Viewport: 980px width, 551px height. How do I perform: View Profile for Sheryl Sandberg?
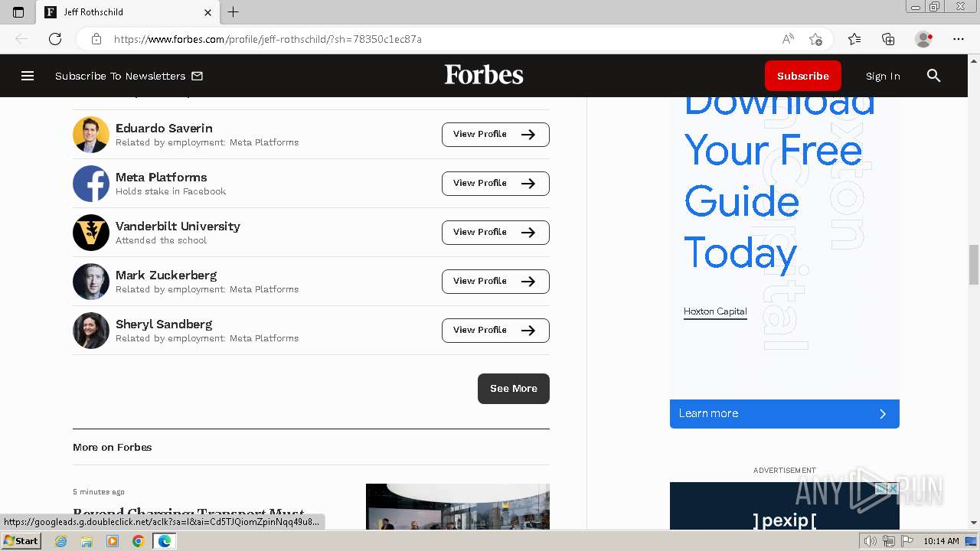pyautogui.click(x=495, y=331)
